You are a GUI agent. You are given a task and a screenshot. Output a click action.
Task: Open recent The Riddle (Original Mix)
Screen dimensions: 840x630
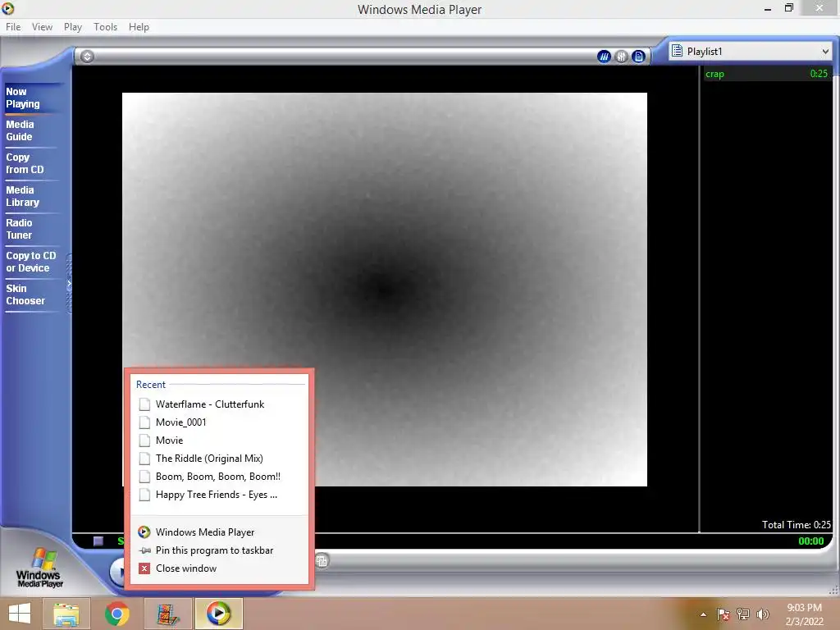218,459
